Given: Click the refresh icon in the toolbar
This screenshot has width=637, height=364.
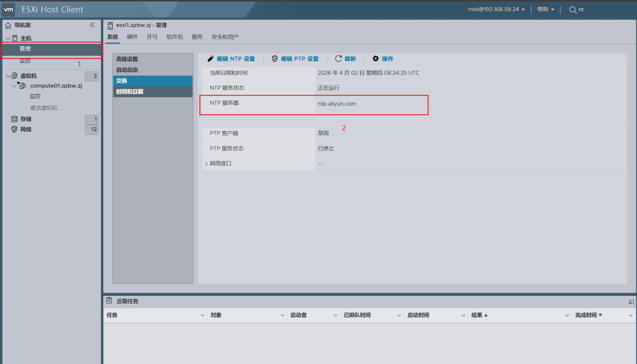Looking at the screenshot, I should point(339,59).
